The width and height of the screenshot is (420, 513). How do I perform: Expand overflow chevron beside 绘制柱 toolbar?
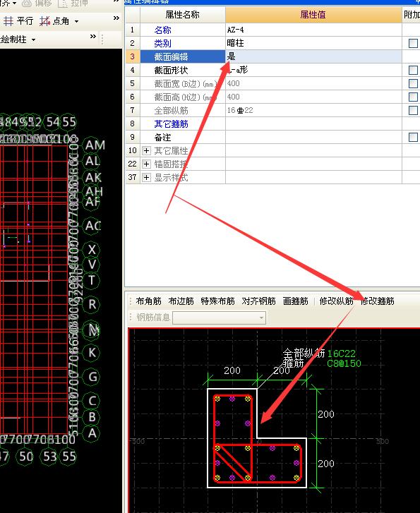pos(93,36)
